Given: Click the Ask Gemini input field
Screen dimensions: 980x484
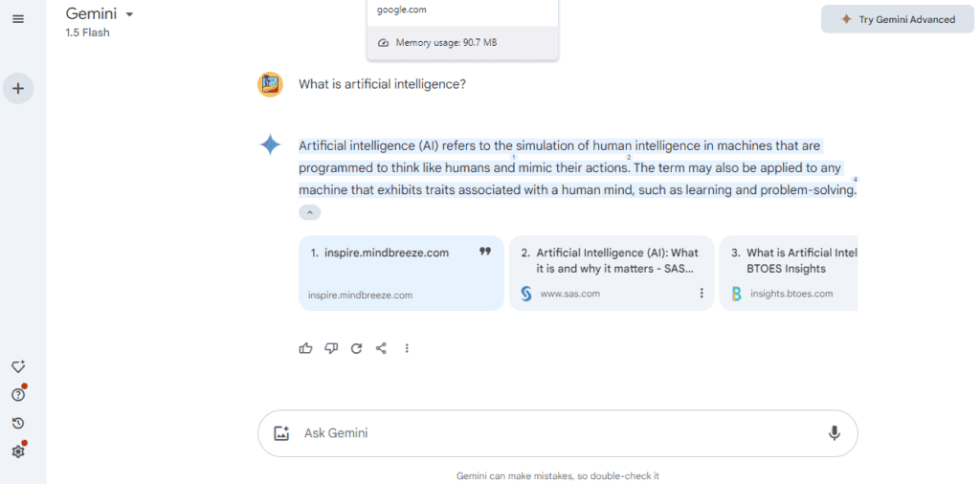Looking at the screenshot, I should click(x=558, y=432).
